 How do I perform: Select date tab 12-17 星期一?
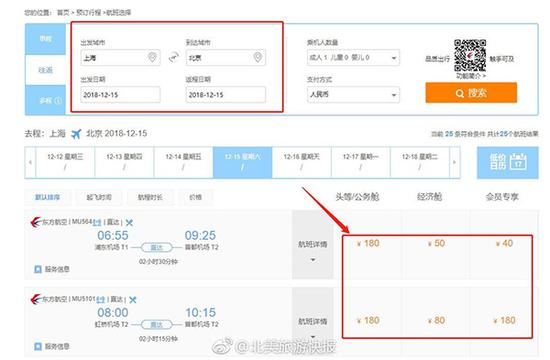pyautogui.click(x=361, y=162)
